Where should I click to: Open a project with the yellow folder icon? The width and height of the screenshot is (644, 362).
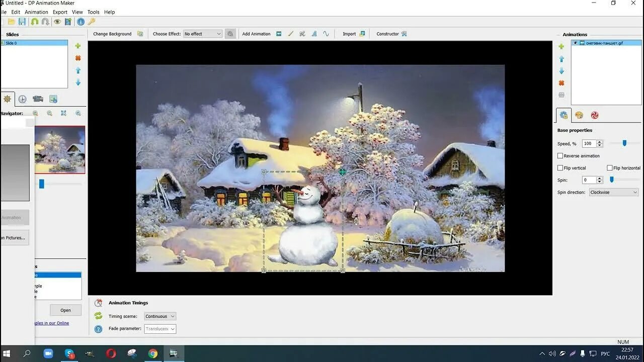click(11, 22)
